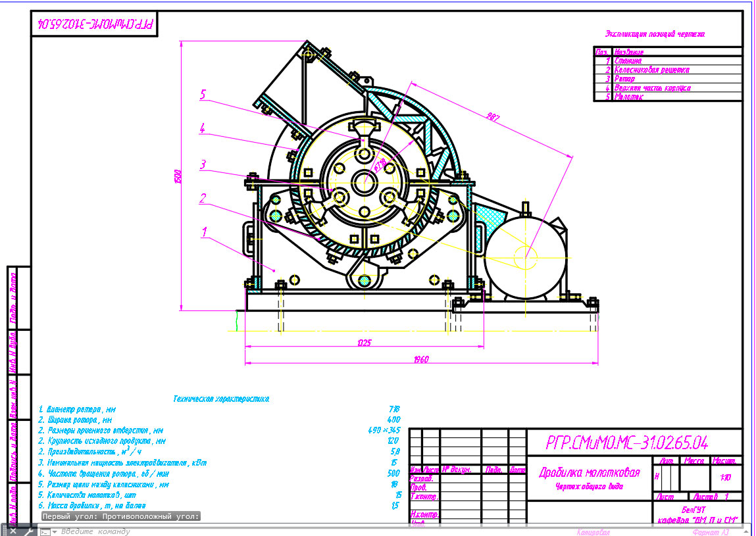Screen dimensions: 756x536
Task: Select 'Дробилка молотковая' title text
Action: [x=589, y=472]
